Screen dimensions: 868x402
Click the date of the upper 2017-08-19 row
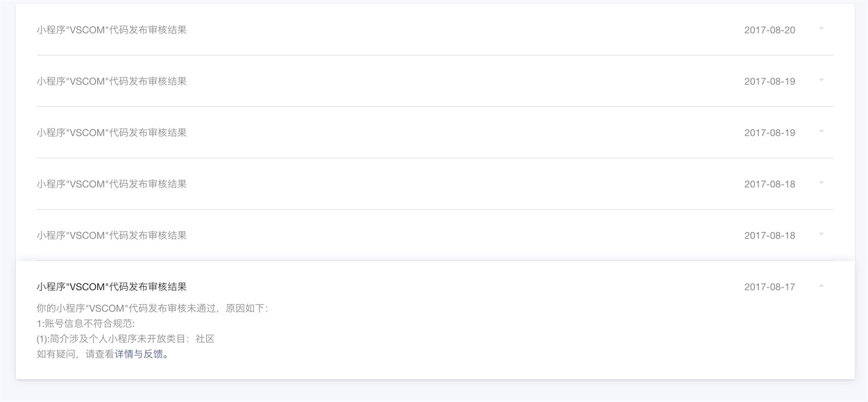click(x=769, y=81)
